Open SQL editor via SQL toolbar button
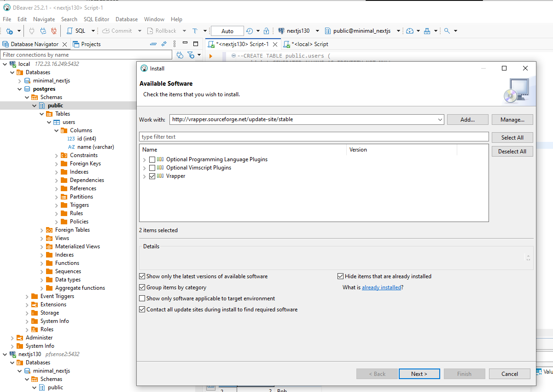 tap(76, 31)
